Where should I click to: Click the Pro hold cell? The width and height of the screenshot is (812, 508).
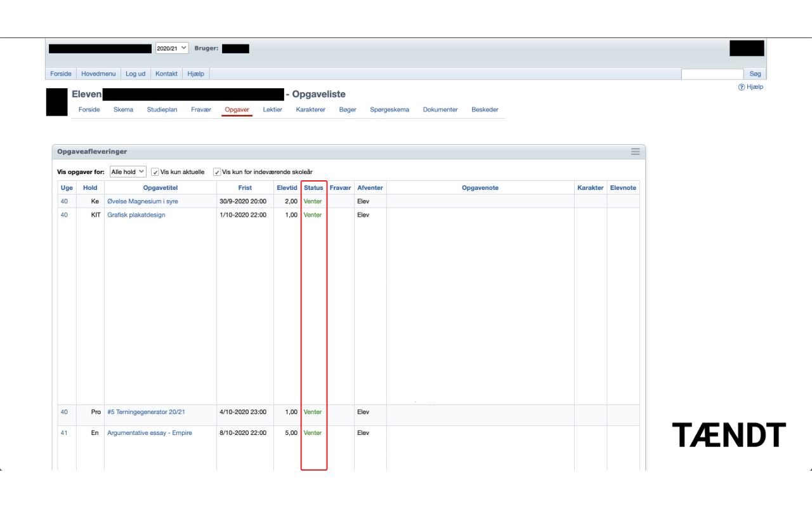pos(95,412)
